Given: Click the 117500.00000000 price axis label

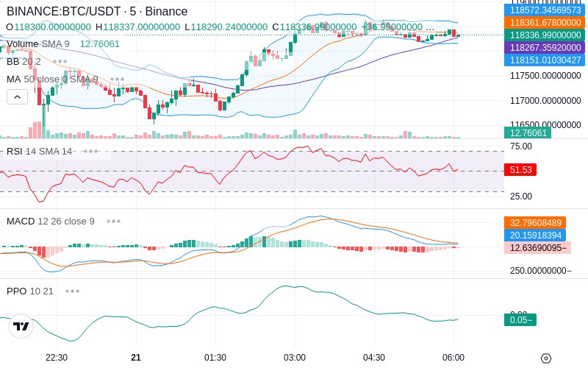Looking at the screenshot, I should 545,76.
